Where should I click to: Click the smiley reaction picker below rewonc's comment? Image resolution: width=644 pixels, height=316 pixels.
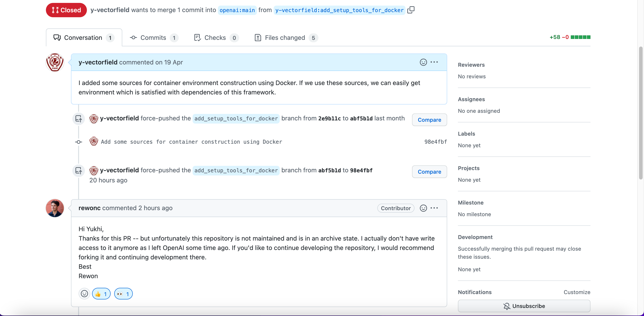(x=84, y=294)
